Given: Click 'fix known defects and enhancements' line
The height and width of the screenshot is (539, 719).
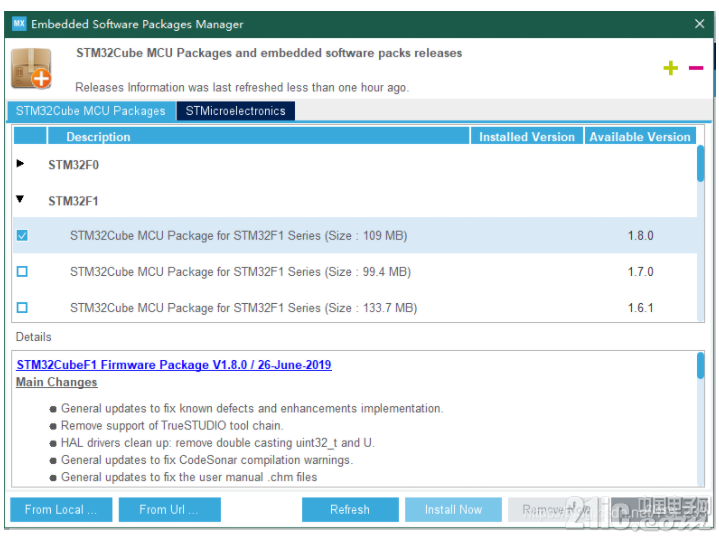Looking at the screenshot, I should coord(252,408).
